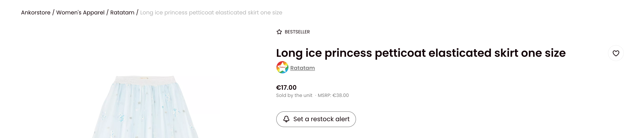This screenshot has height=138, width=644.
Task: Click the €17.00 wholesale price
Action: [x=286, y=87]
